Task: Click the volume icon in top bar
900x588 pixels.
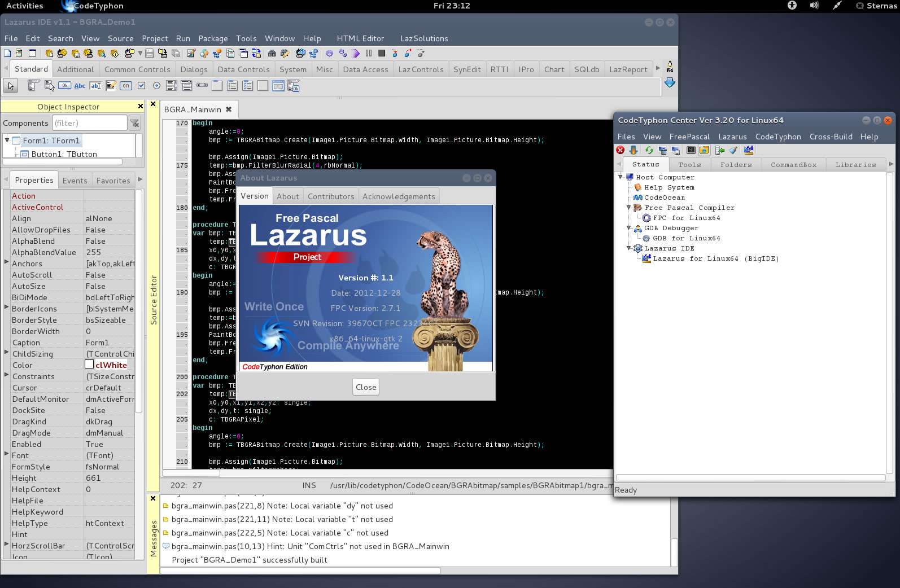Action: pyautogui.click(x=814, y=6)
